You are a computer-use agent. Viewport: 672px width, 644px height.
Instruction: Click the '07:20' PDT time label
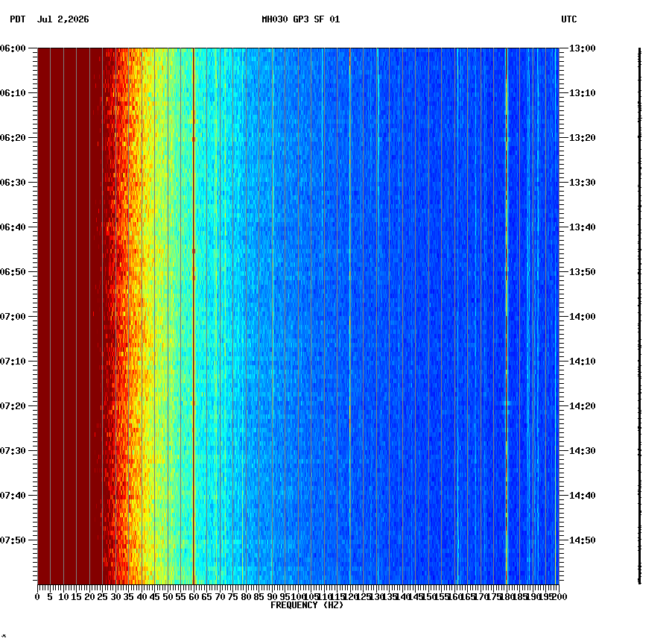(x=13, y=405)
